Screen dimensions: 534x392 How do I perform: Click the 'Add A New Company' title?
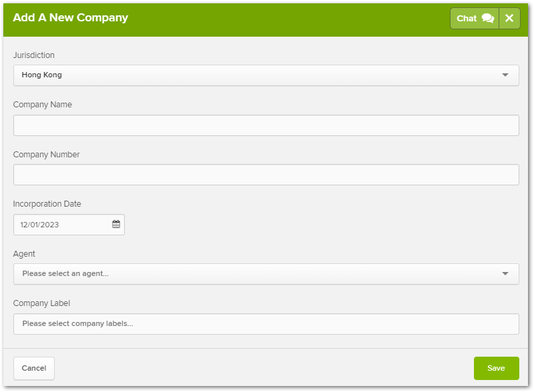70,18
